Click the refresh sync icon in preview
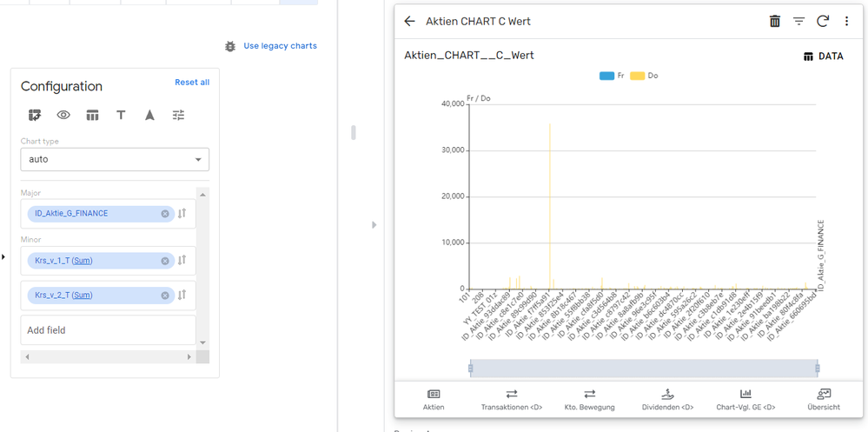868x432 pixels. (x=823, y=22)
